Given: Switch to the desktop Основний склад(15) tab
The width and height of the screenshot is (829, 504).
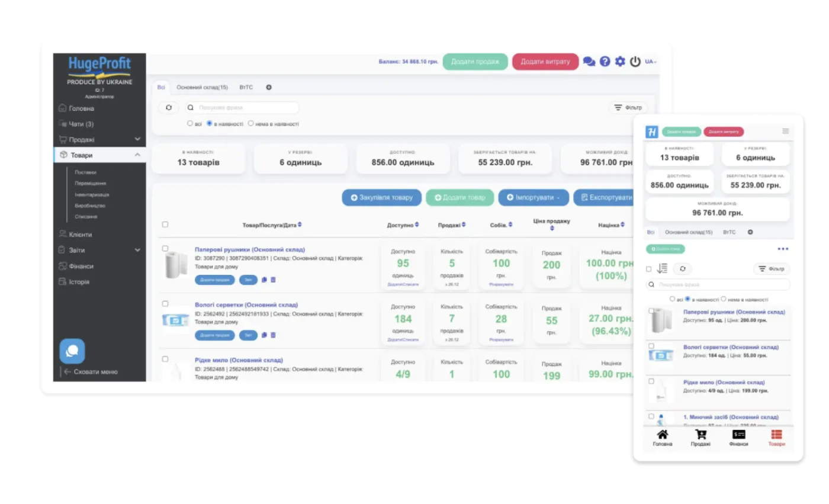Looking at the screenshot, I should pos(202,88).
